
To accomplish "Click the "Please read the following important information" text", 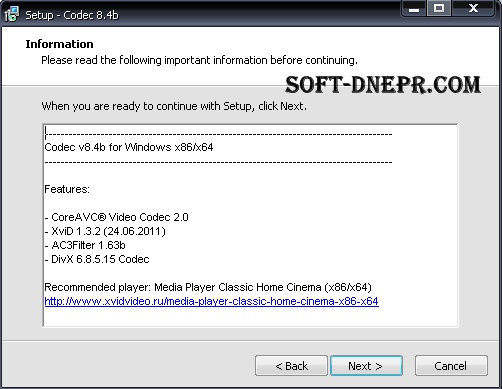I will coord(199,60).
